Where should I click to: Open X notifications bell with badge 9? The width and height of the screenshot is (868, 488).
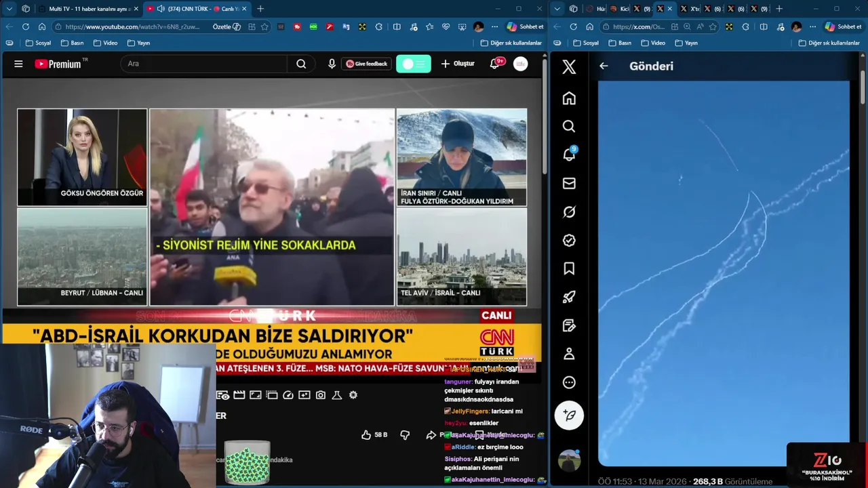pyautogui.click(x=570, y=154)
